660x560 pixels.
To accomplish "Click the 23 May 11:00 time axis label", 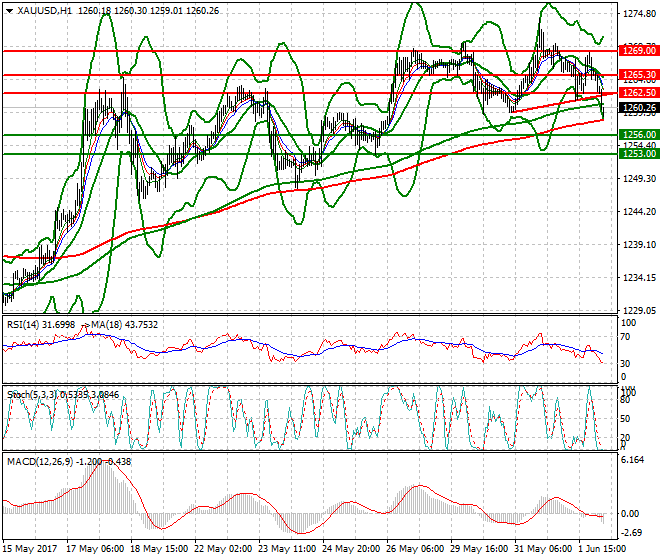I will (287, 549).
